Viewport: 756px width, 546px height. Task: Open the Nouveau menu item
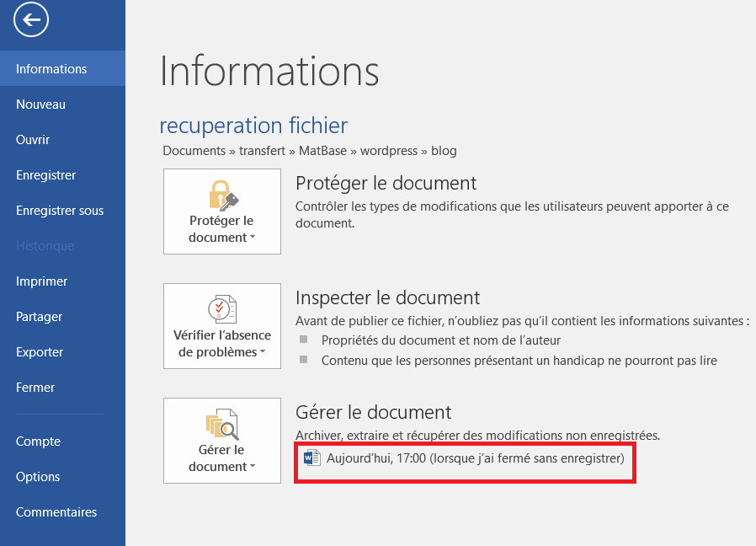tap(62, 104)
